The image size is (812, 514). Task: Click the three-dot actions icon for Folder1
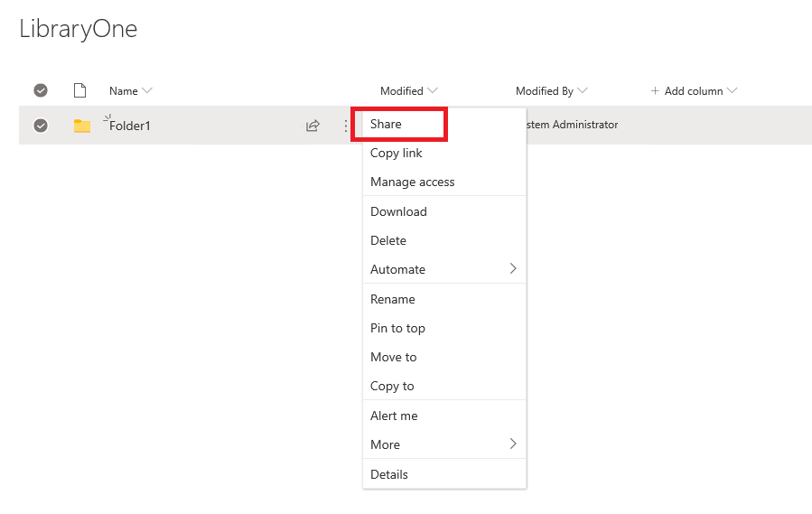346,126
